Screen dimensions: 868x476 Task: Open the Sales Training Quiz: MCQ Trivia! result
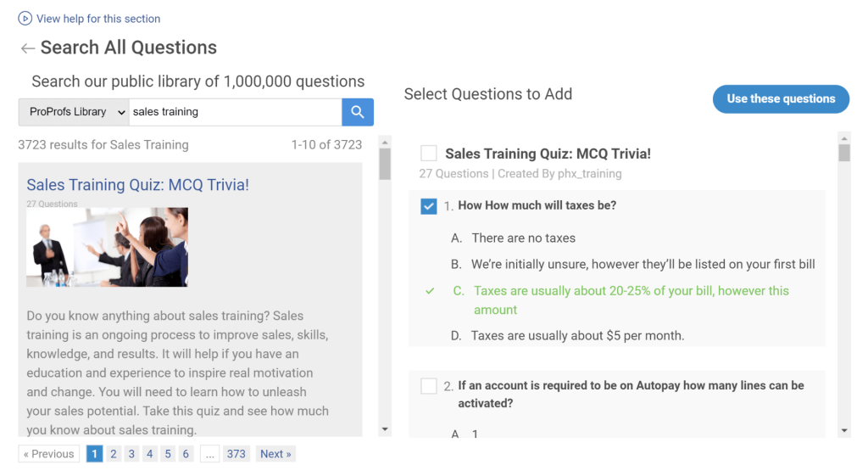pyautogui.click(x=137, y=185)
